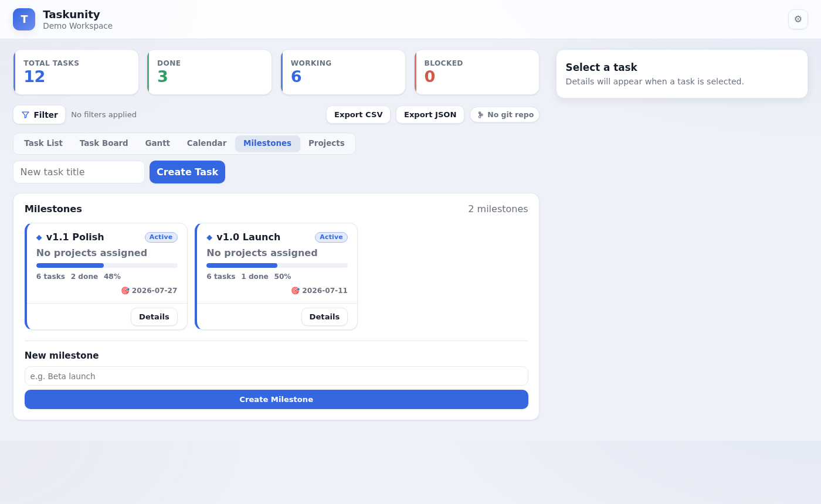Screen dimensions: 821x504
Task: Click the '48%' progress value
Action: [112, 277]
